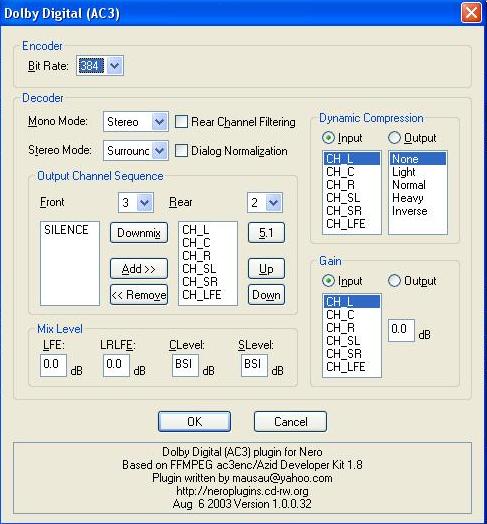
Task: Select CH_SR in Gain channel list
Action: point(352,354)
